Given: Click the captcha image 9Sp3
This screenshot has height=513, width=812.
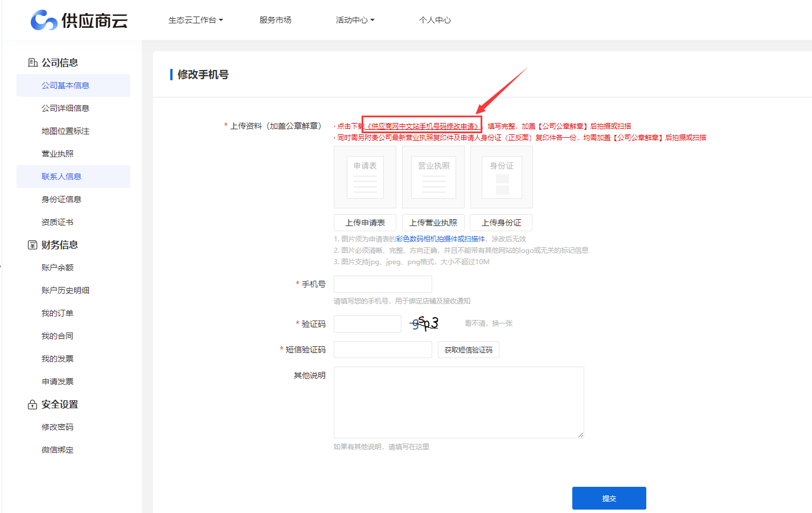Looking at the screenshot, I should [x=425, y=323].
